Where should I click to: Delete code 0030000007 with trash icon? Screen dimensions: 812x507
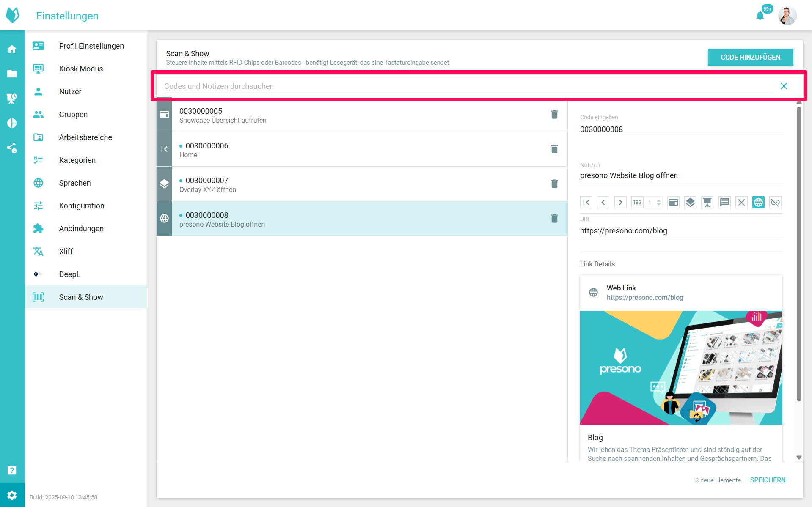(x=554, y=184)
